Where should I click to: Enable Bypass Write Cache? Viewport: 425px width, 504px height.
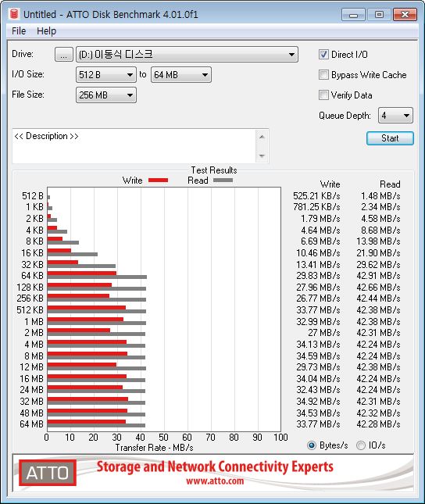(x=323, y=75)
